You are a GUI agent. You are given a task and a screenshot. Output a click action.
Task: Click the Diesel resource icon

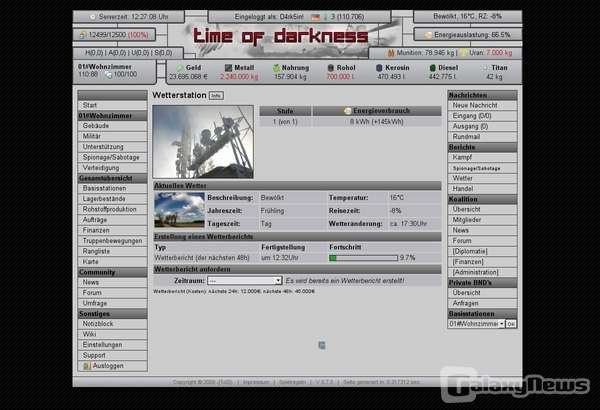432,68
